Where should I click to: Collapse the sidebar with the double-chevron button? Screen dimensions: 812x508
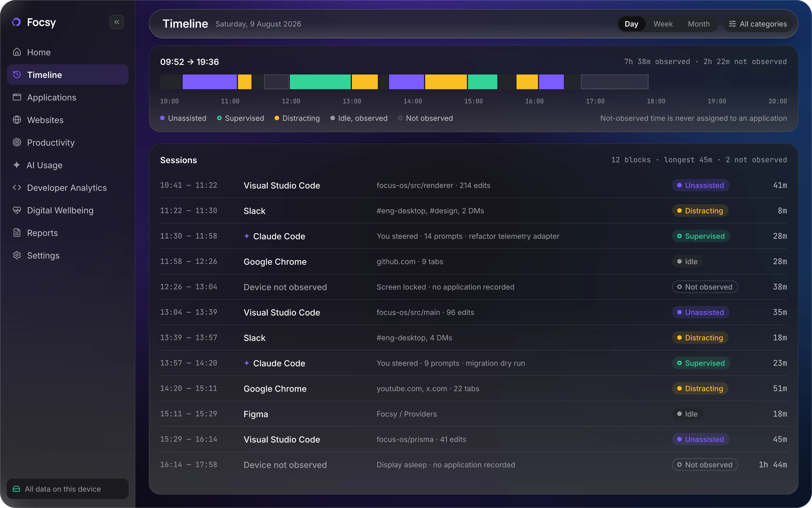117,22
